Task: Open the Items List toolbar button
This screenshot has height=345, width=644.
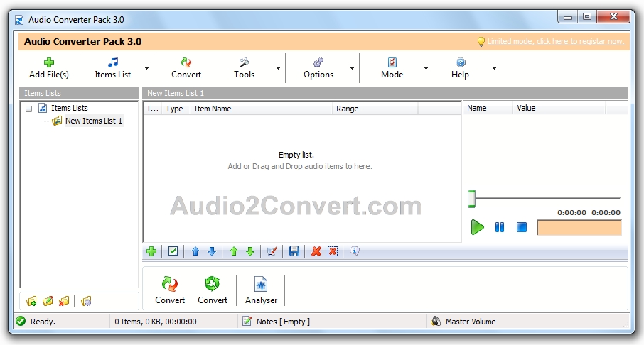Action: tap(112, 68)
